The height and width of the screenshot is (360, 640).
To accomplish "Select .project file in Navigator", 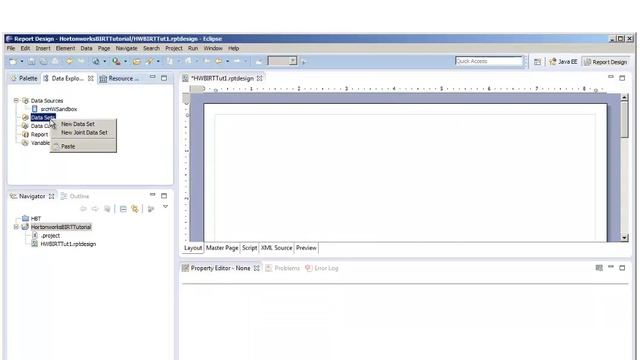I will click(51, 236).
